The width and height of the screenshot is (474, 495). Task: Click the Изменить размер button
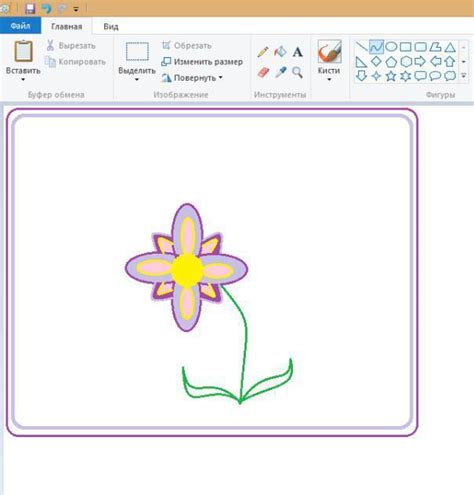(x=202, y=62)
